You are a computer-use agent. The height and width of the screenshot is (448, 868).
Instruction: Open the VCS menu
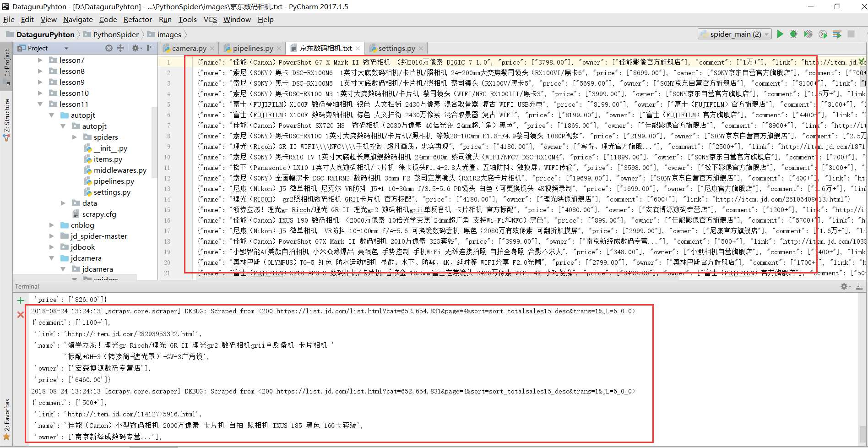(x=210, y=19)
